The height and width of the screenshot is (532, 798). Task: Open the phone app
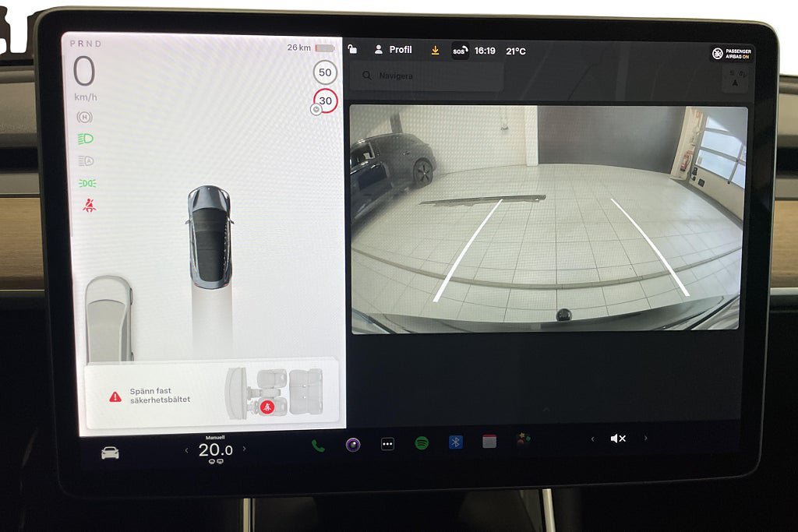click(x=318, y=446)
